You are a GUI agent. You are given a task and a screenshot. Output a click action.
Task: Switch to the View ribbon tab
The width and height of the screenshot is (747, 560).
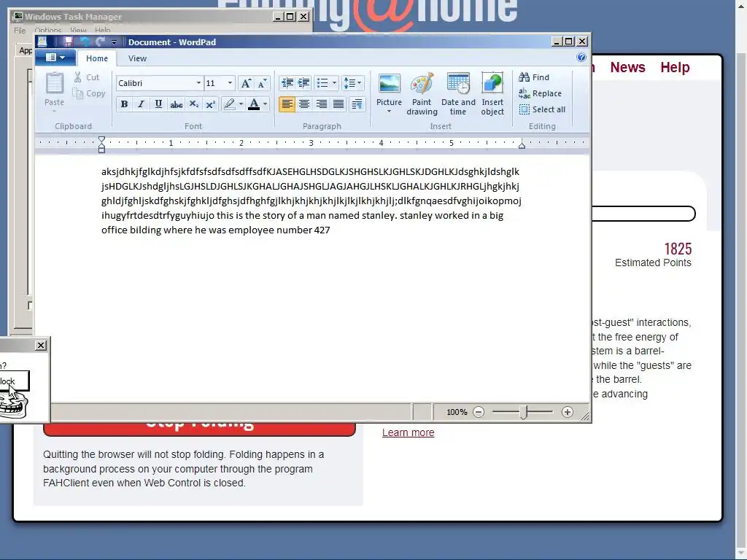137,58
